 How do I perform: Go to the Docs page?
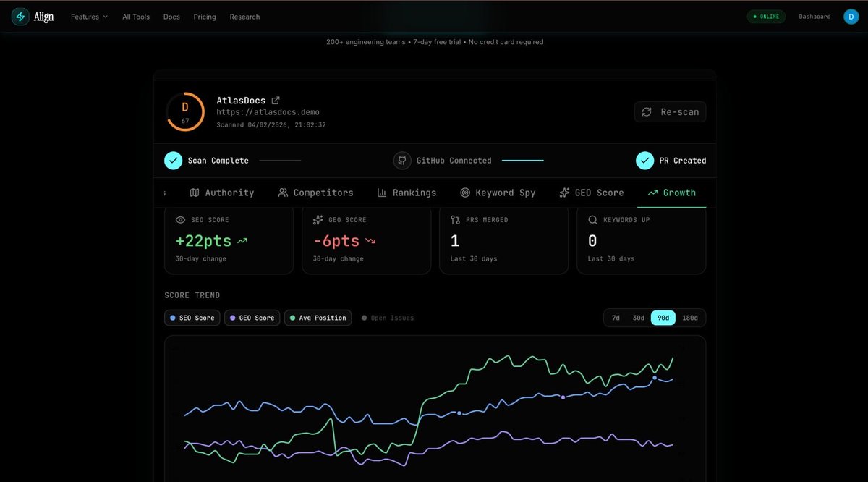171,17
